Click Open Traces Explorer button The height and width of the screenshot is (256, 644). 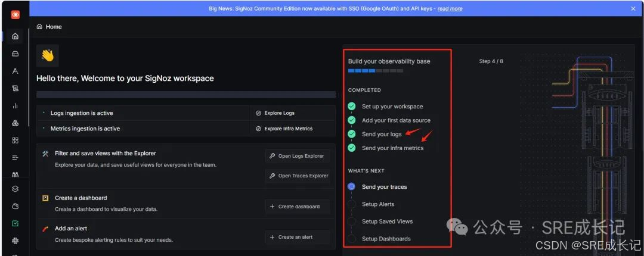[x=298, y=176]
